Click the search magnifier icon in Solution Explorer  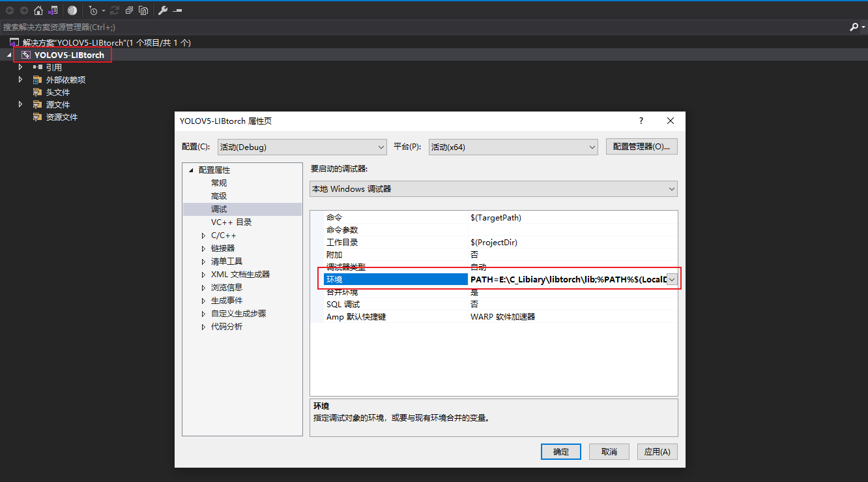(x=854, y=27)
